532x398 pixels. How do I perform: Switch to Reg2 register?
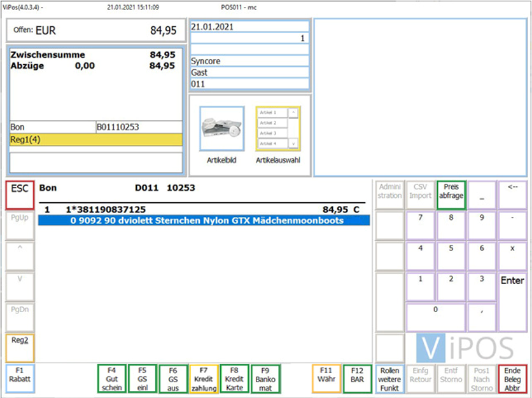click(x=19, y=348)
